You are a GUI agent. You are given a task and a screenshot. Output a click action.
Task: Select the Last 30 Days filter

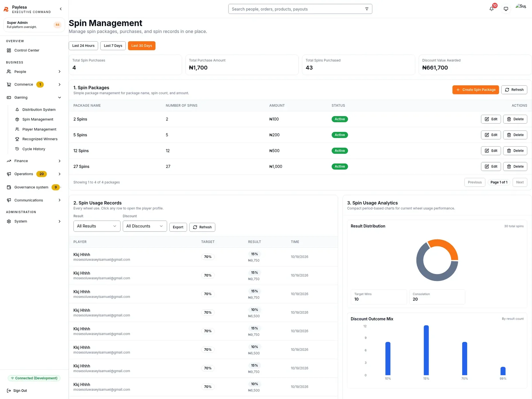(142, 46)
